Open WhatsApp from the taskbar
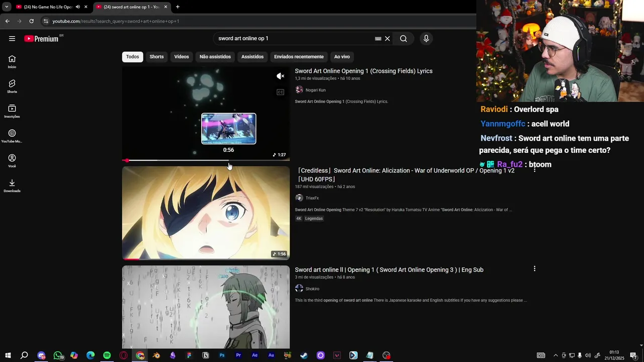This screenshot has height=362, width=644. (58, 355)
